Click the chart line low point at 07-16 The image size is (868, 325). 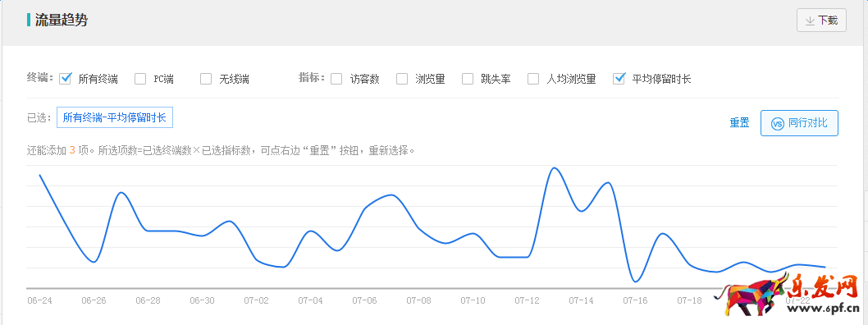tap(636, 282)
